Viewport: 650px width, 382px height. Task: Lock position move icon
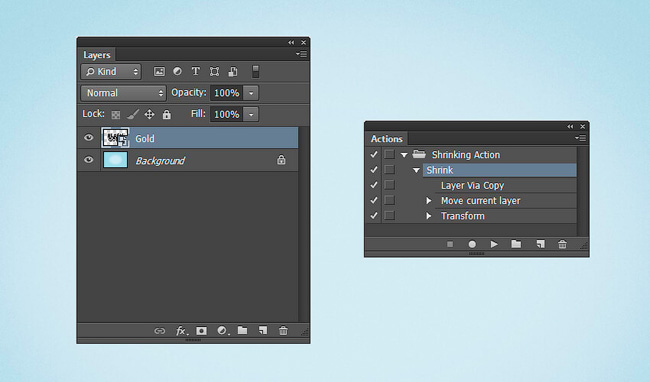(x=149, y=114)
